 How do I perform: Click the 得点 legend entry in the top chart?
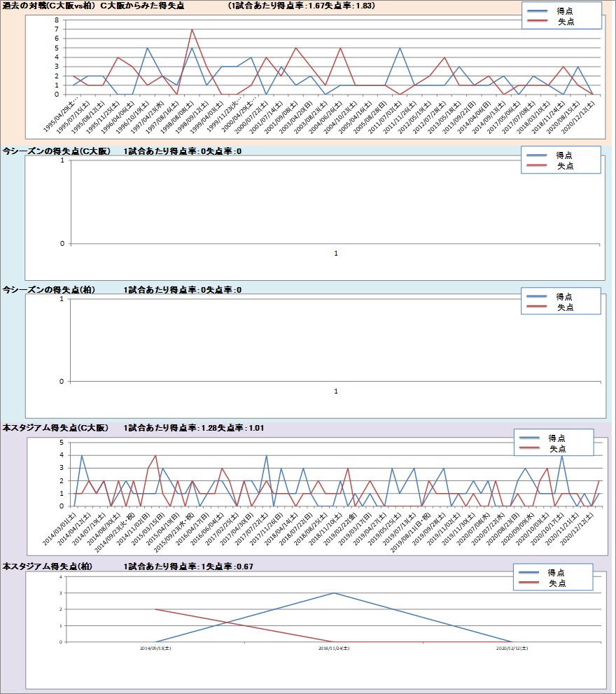(564, 12)
